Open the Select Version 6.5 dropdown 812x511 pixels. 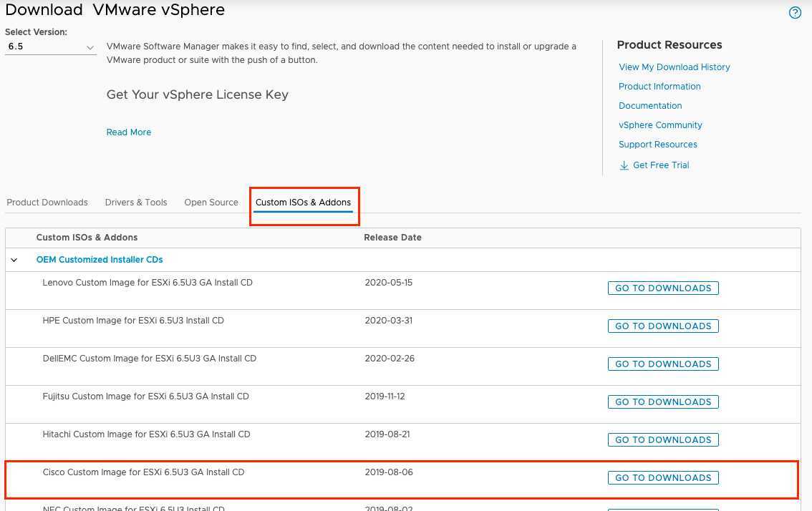pyautogui.click(x=50, y=47)
